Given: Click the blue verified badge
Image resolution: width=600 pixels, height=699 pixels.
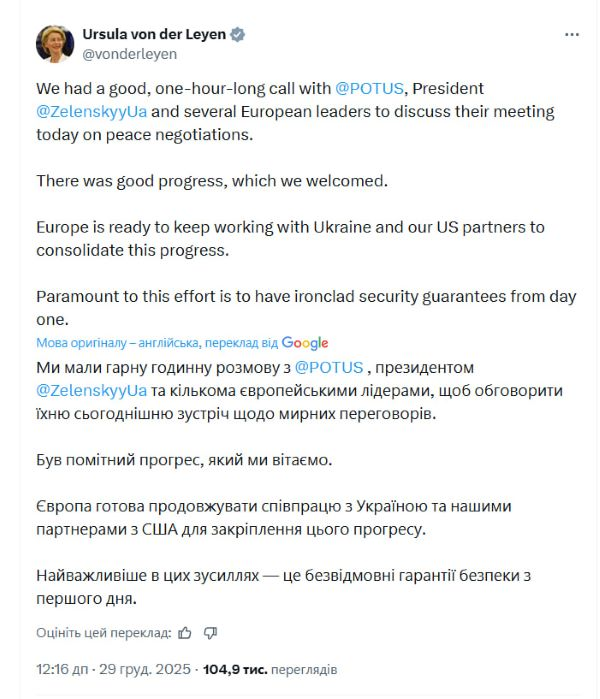Looking at the screenshot, I should (237, 34).
